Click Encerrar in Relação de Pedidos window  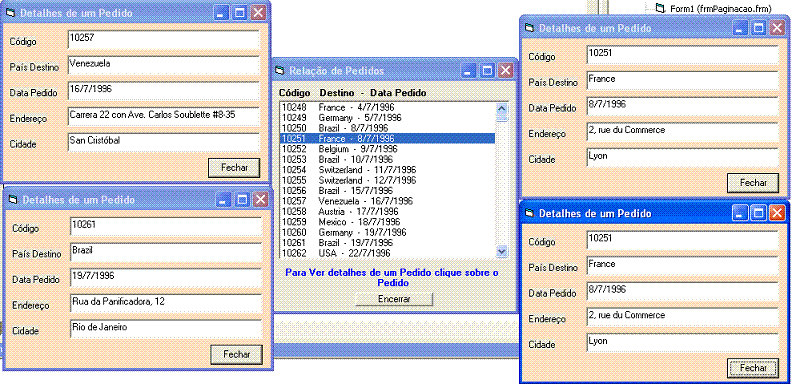click(x=394, y=299)
